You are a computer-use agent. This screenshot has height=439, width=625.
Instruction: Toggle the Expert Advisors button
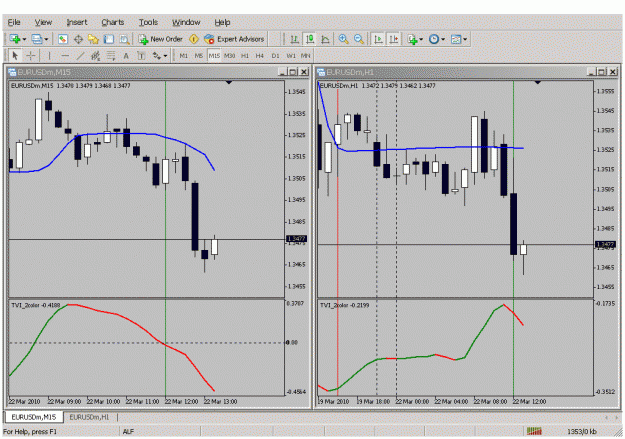click(234, 39)
